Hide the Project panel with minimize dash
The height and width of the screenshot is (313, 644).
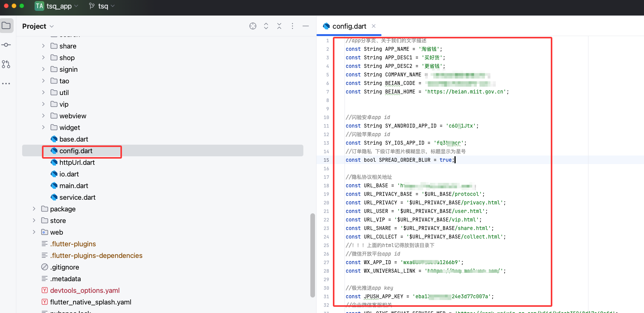(x=306, y=26)
